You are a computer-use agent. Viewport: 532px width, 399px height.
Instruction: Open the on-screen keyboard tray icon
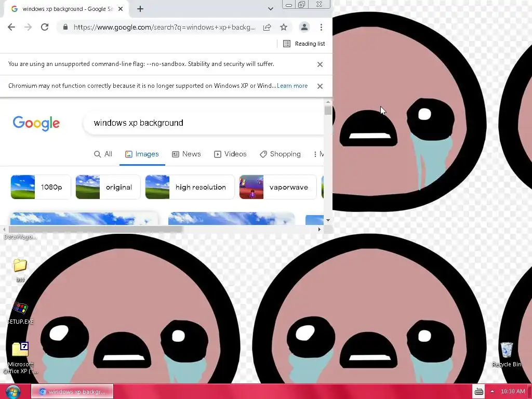(478, 392)
